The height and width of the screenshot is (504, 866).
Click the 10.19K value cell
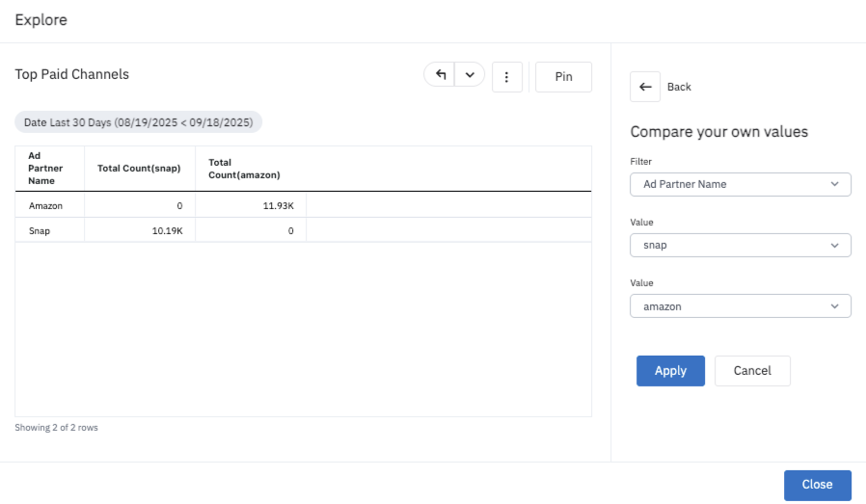pyautogui.click(x=139, y=230)
